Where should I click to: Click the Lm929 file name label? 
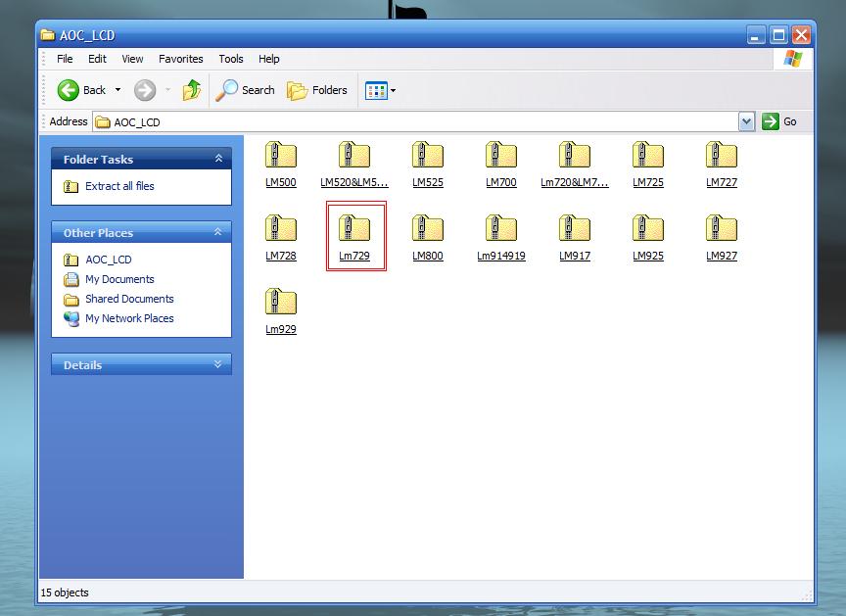281,329
